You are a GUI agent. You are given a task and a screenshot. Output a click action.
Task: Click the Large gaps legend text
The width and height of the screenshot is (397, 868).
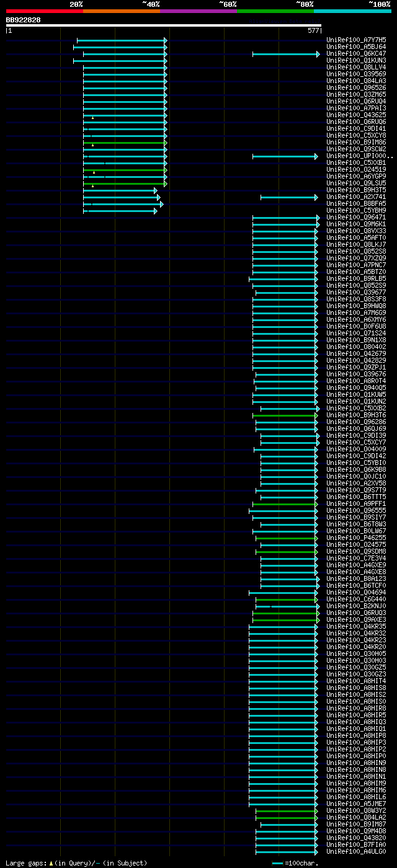[x=76, y=863]
